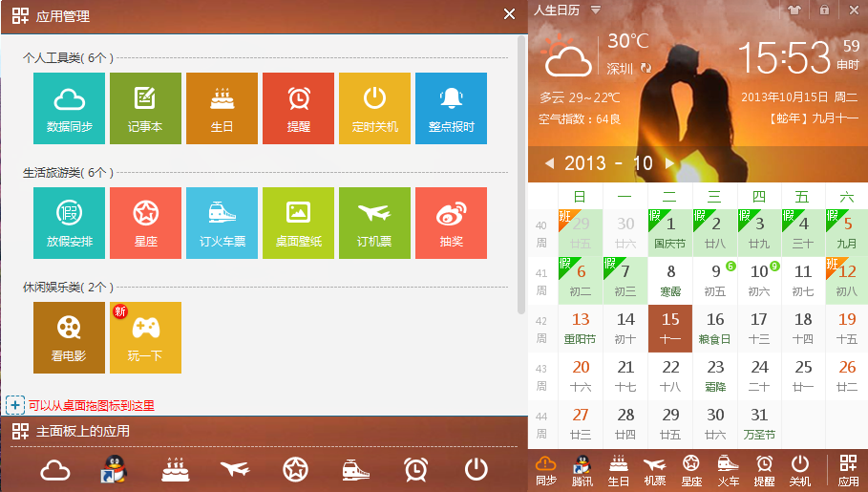Screen dimensions: 868x492
Task: Go to previous month with left arrow
Action: (550, 163)
